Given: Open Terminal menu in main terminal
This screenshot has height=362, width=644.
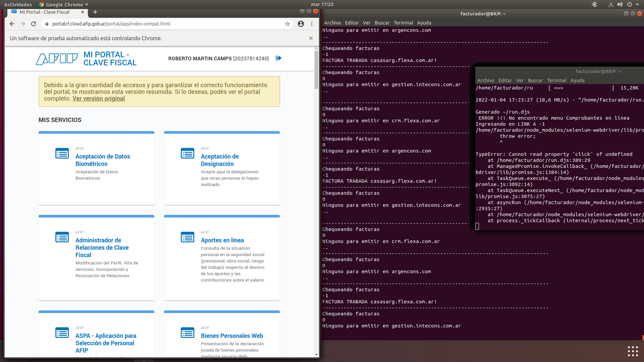Looking at the screenshot, I should (x=404, y=23).
